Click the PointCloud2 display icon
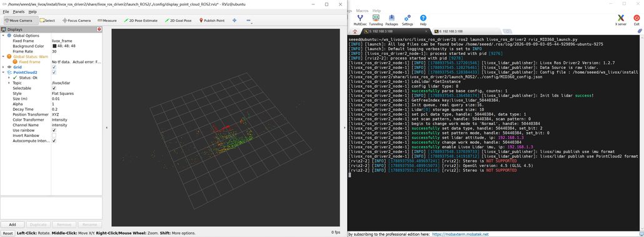This screenshot has width=644, height=237. [9, 73]
